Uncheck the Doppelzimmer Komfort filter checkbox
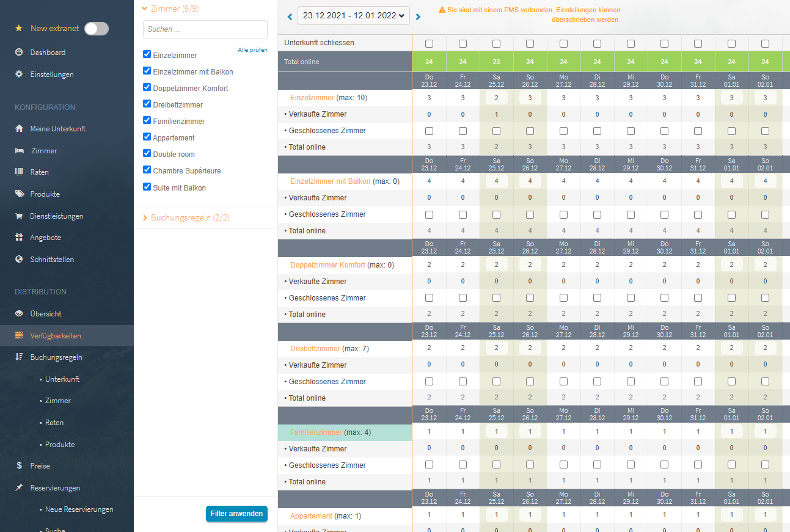This screenshot has height=532, width=790. 147,87
